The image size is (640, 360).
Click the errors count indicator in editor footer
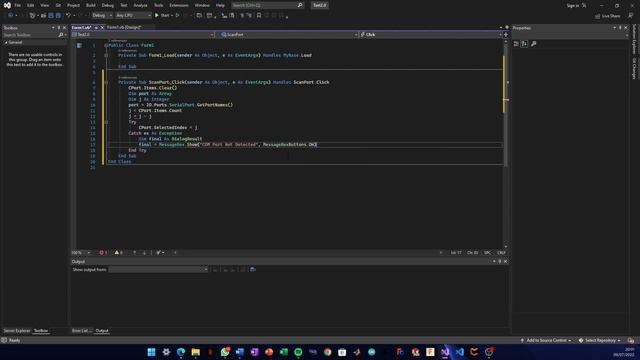103,253
